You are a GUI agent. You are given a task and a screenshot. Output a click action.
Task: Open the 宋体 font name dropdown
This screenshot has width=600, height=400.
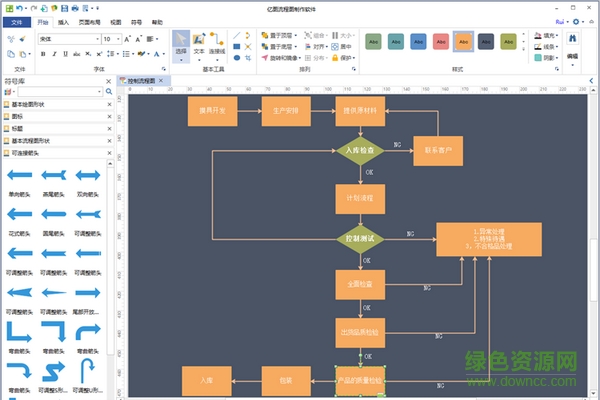66,38
